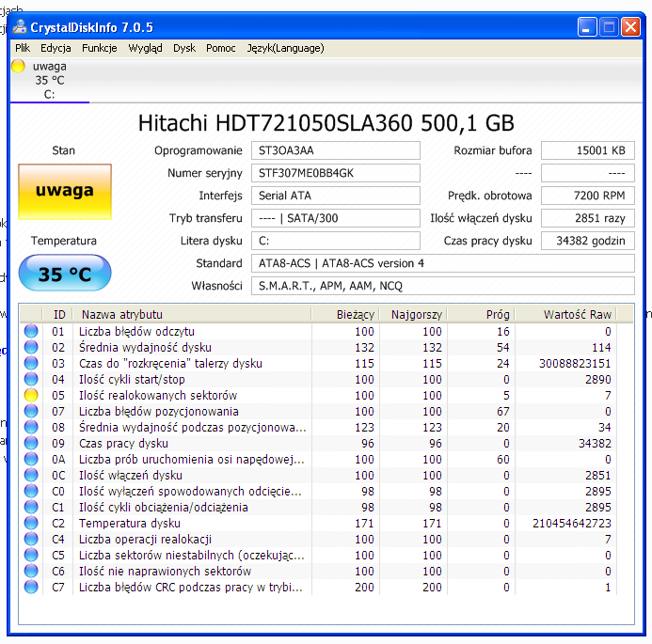Click raw value 210454642723
The image size is (652, 644).
coord(572,523)
